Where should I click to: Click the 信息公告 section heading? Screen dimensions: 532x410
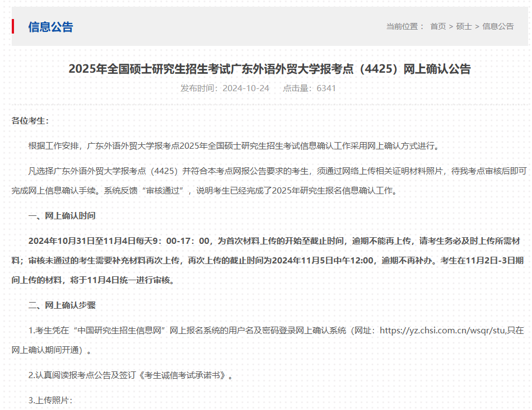50,27
